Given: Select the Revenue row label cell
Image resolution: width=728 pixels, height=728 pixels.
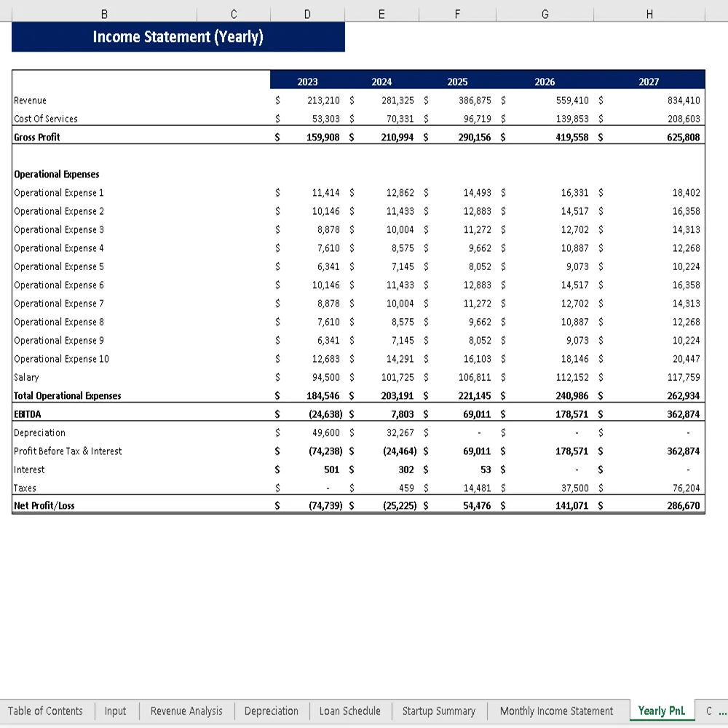Looking at the screenshot, I should coord(31,100).
